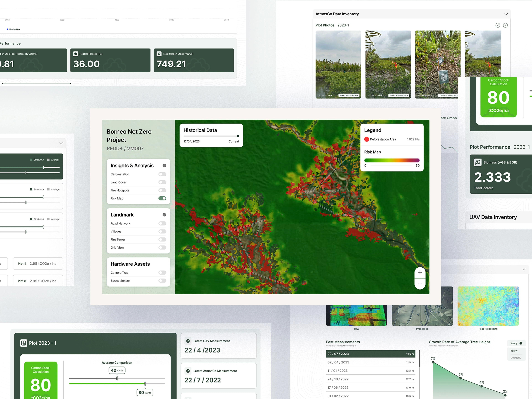This screenshot has width=532, height=399.
Task: Select the 02 / 04 / 2023 past measurement
Action: 370,362
